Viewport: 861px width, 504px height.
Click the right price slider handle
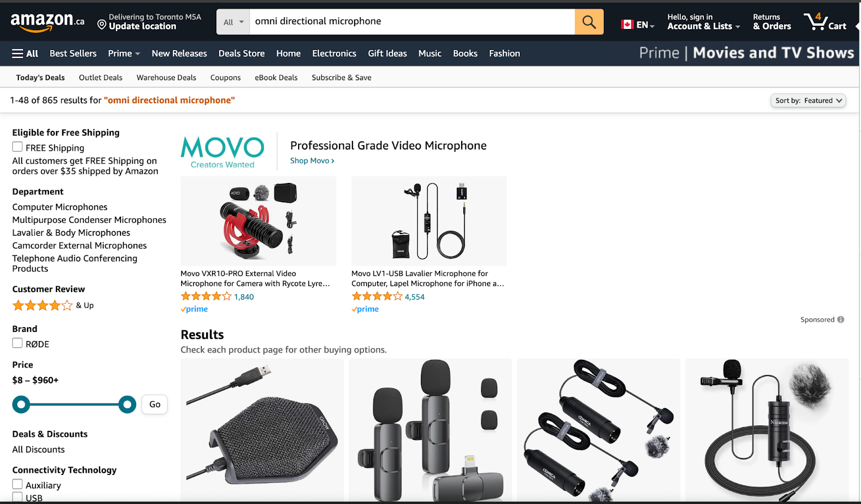(x=128, y=404)
